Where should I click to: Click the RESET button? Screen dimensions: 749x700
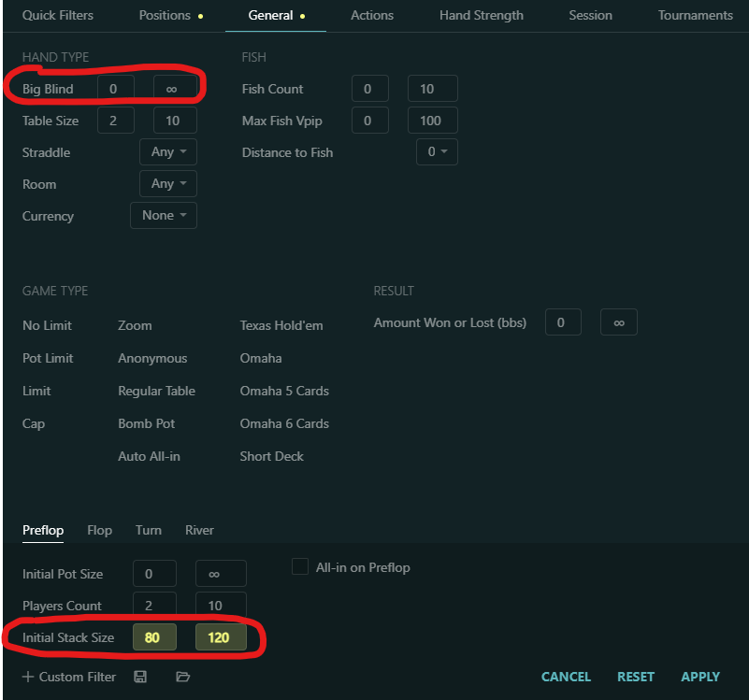[x=636, y=677]
